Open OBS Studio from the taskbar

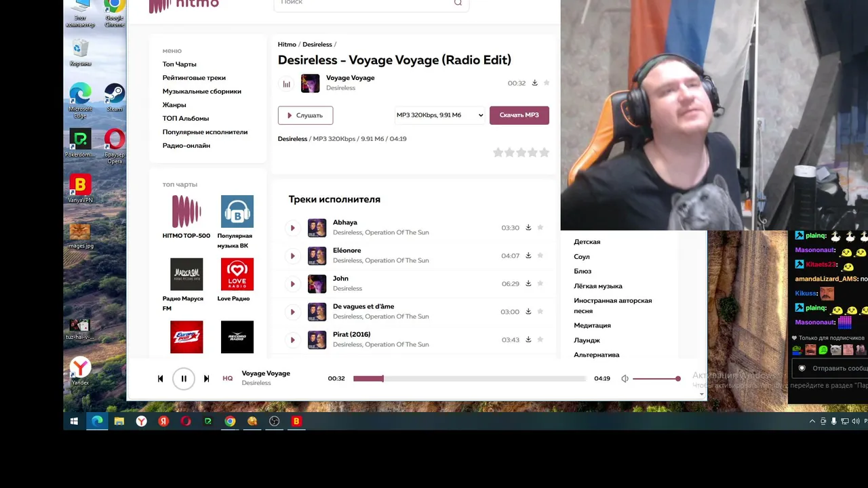tap(275, 422)
